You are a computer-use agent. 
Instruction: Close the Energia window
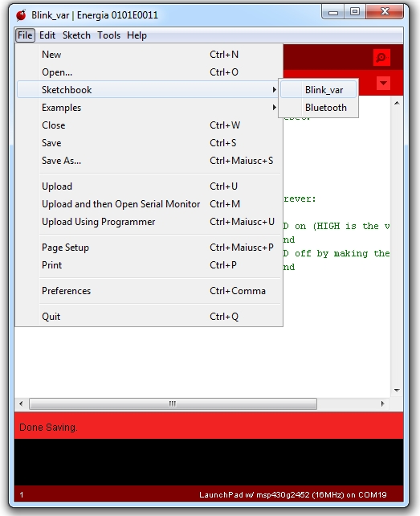tap(385, 12)
